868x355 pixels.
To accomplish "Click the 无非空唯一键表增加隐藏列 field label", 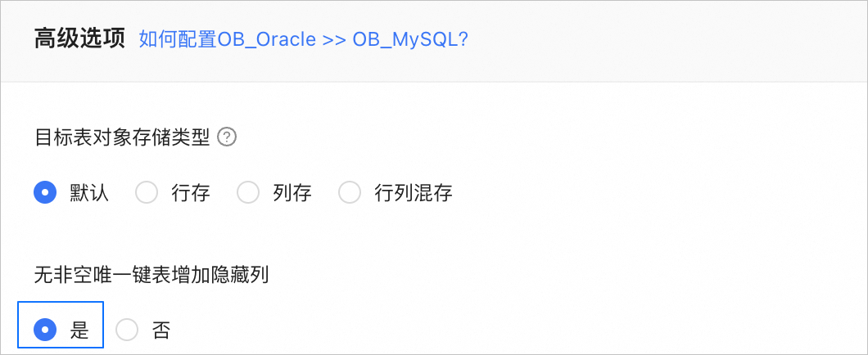I will [x=151, y=275].
